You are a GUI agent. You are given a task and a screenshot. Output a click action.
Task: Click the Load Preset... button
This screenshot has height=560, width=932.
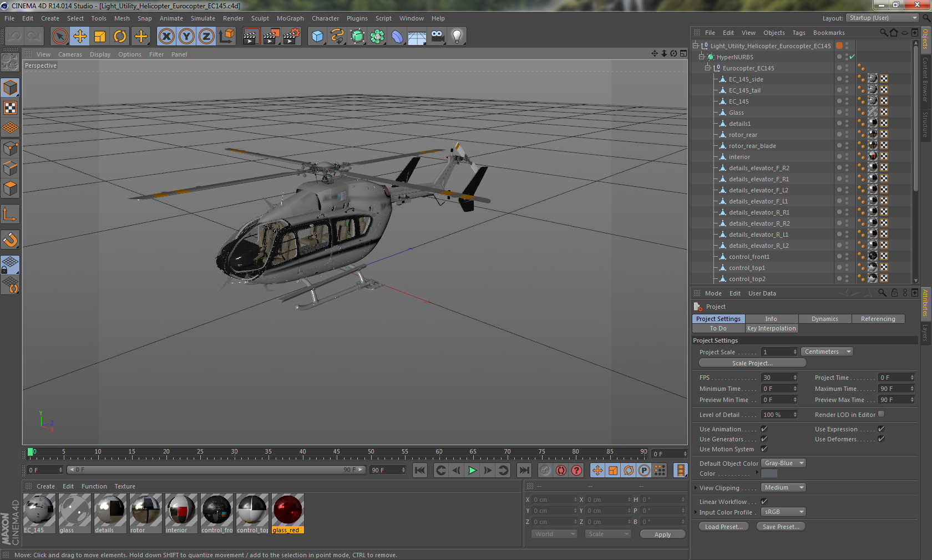[724, 527]
